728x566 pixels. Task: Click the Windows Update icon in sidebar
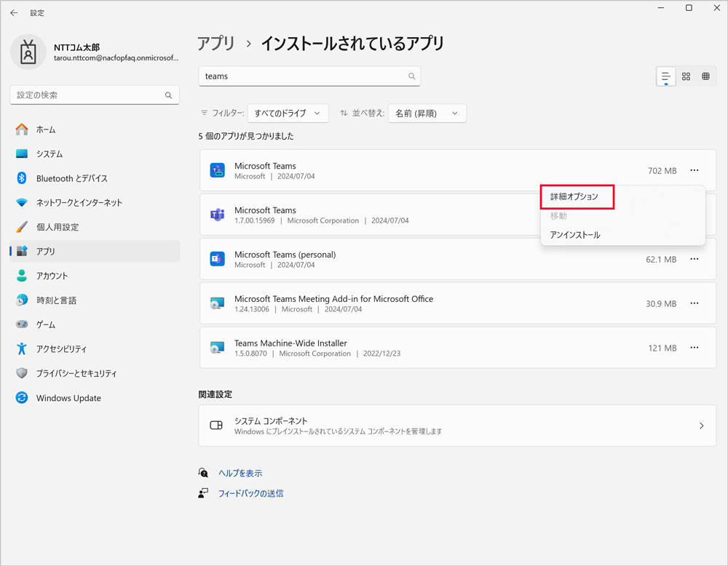click(21, 398)
